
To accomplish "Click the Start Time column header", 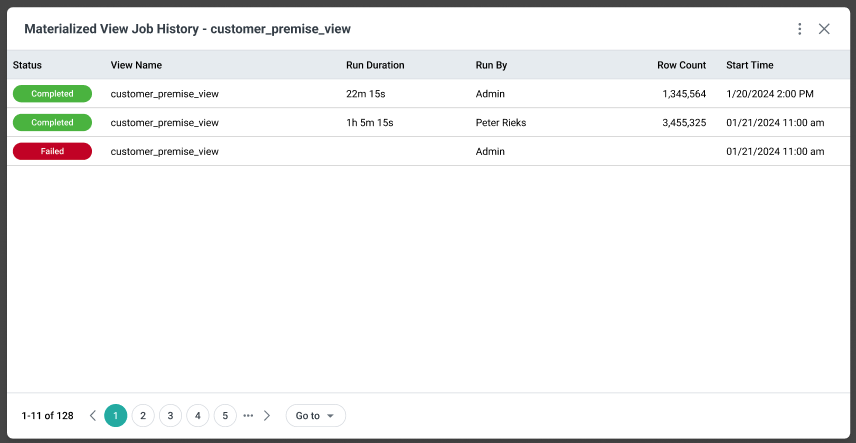I will click(749, 65).
